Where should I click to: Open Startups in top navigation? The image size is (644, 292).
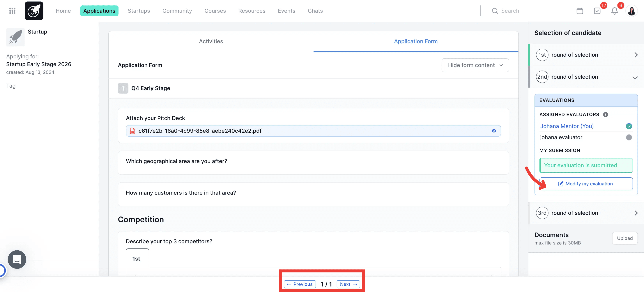(139, 11)
